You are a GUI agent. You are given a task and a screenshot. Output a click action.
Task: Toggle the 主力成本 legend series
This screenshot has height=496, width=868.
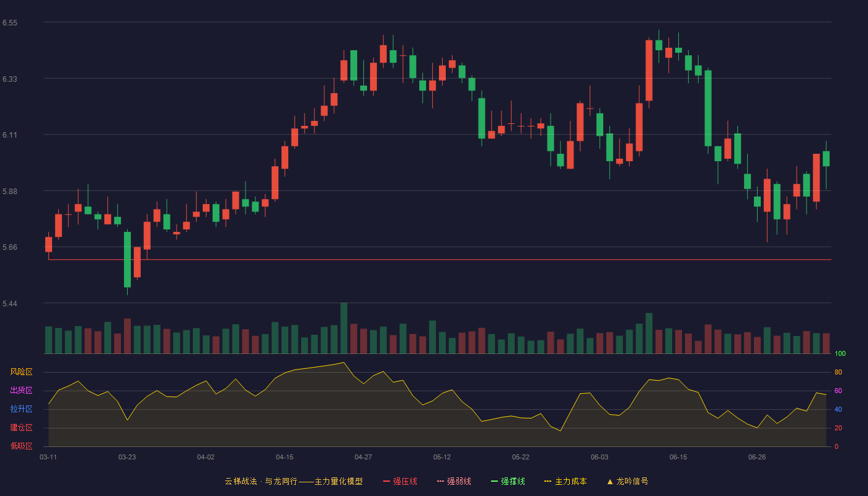(x=565, y=481)
